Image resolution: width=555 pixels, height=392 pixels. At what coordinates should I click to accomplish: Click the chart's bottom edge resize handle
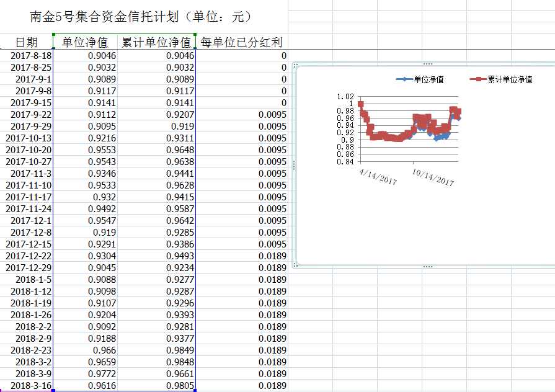(x=427, y=266)
